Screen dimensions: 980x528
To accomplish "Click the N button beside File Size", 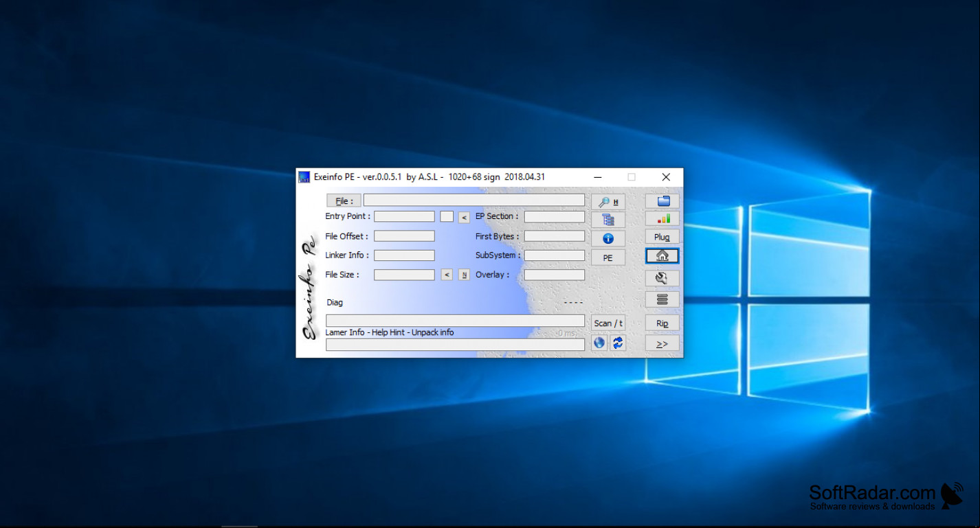I will click(x=464, y=275).
